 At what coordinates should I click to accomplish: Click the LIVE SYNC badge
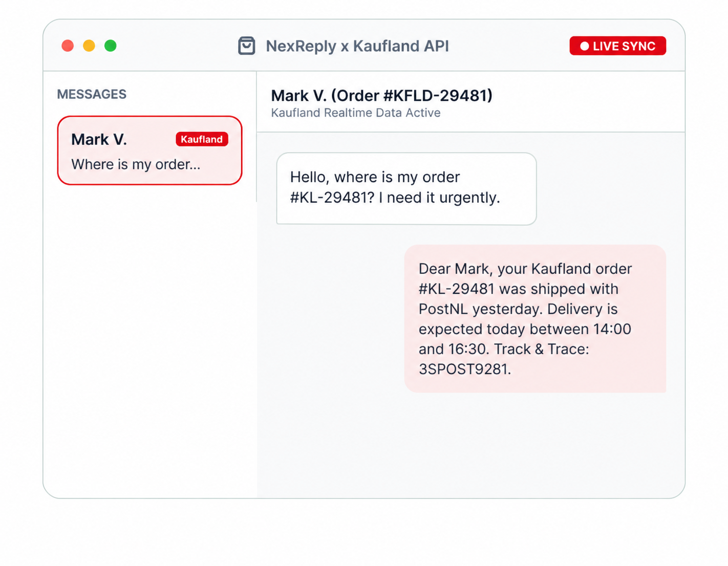tap(617, 46)
